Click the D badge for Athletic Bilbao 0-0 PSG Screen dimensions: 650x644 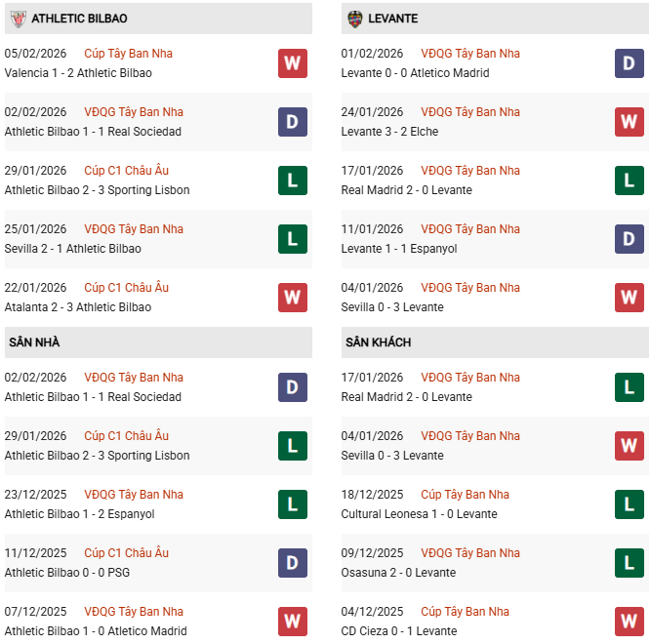click(293, 563)
